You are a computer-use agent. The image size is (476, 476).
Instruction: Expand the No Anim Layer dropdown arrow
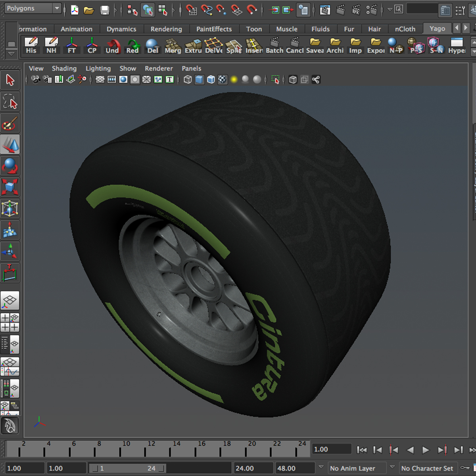[x=321, y=468]
